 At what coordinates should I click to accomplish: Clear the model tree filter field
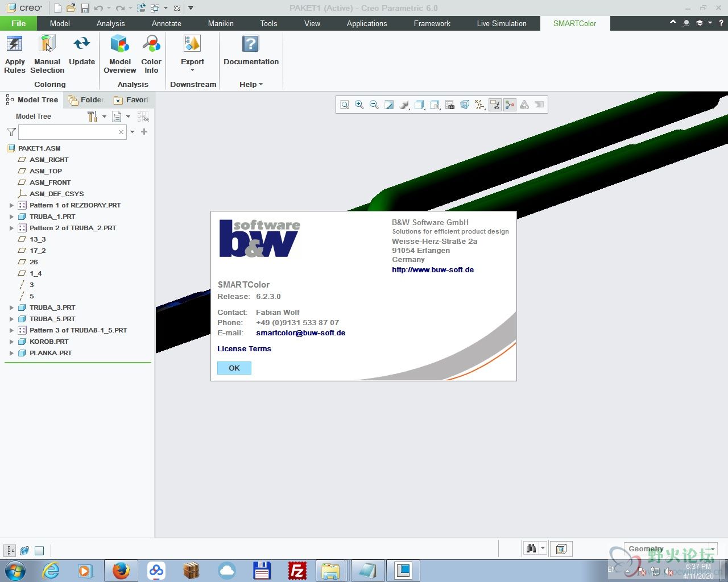[x=121, y=132]
